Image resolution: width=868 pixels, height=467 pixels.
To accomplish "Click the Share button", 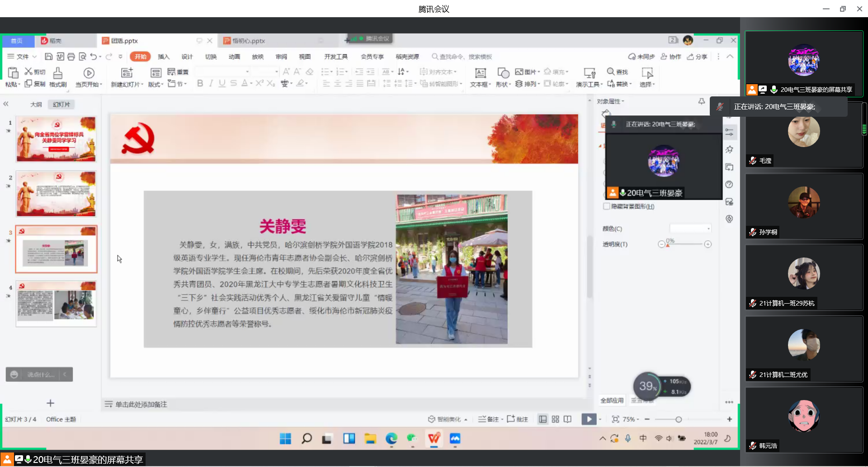I will coord(697,57).
